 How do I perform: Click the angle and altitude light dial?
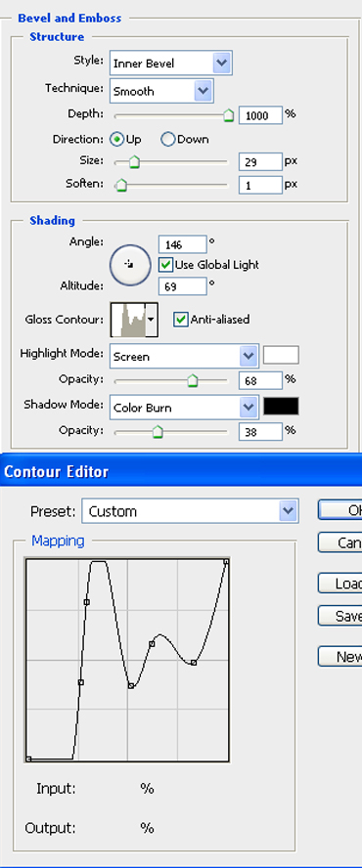[x=130, y=265]
